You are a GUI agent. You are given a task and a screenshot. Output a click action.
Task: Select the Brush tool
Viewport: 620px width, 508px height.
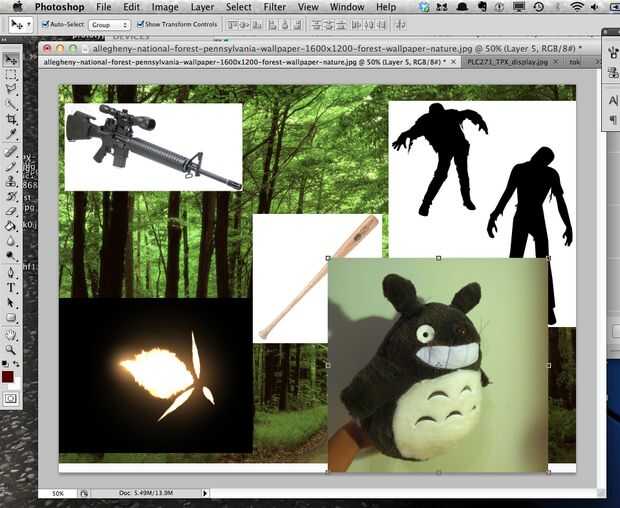point(11,166)
